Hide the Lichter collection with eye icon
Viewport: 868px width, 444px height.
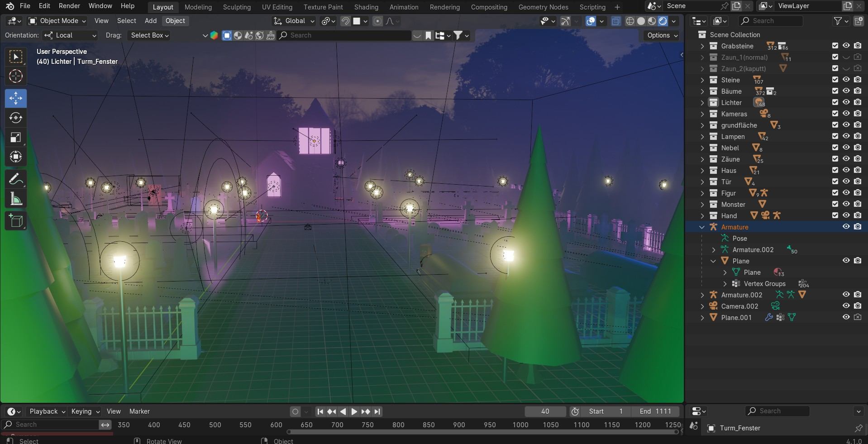846,102
